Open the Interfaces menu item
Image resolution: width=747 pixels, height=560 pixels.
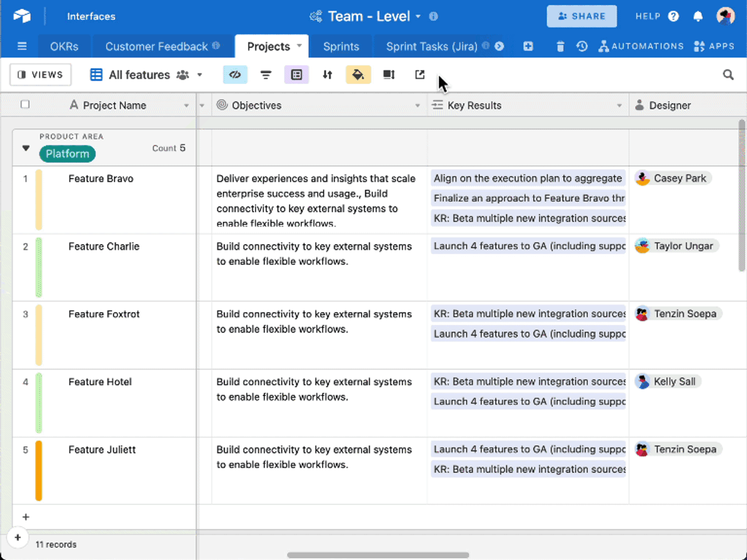(x=91, y=16)
